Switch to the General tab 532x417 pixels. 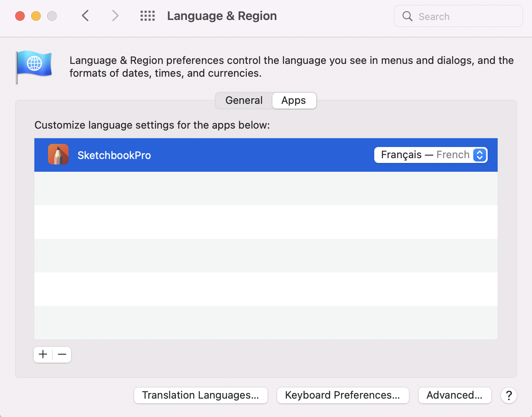[x=244, y=101]
